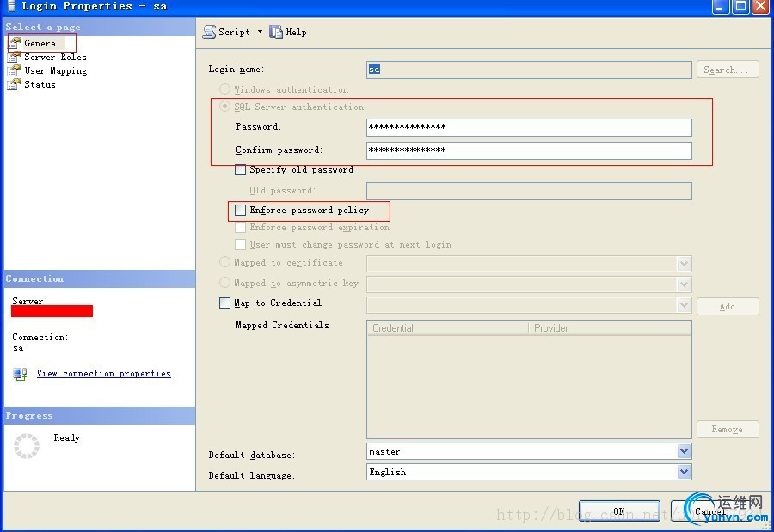This screenshot has width=774, height=532.
Task: Open the Script dropdown arrow
Action: [x=260, y=32]
